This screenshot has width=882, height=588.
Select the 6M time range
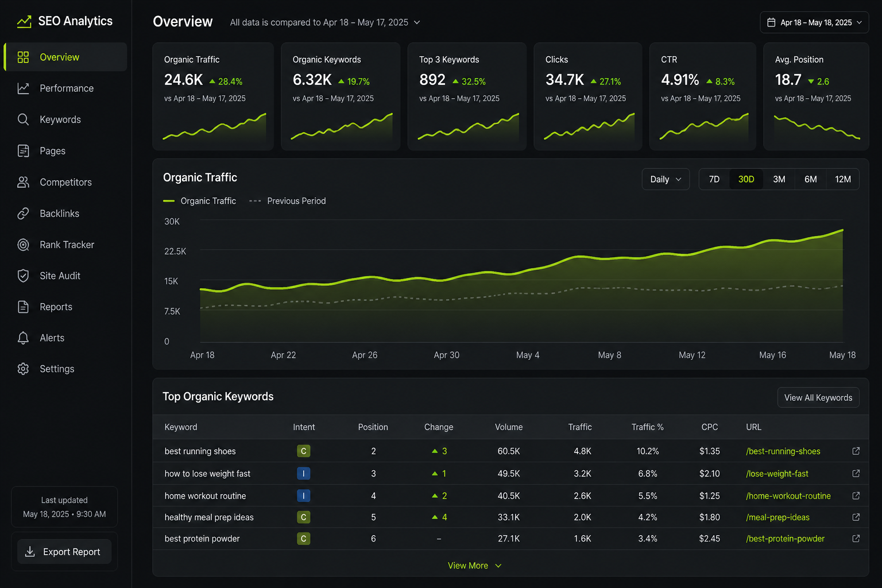click(x=811, y=179)
